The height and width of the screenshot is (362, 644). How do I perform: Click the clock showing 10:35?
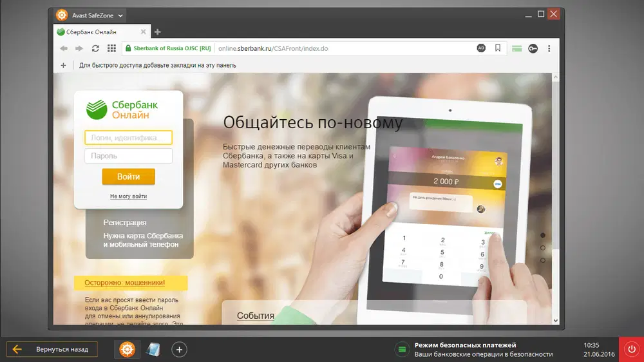[591, 345]
